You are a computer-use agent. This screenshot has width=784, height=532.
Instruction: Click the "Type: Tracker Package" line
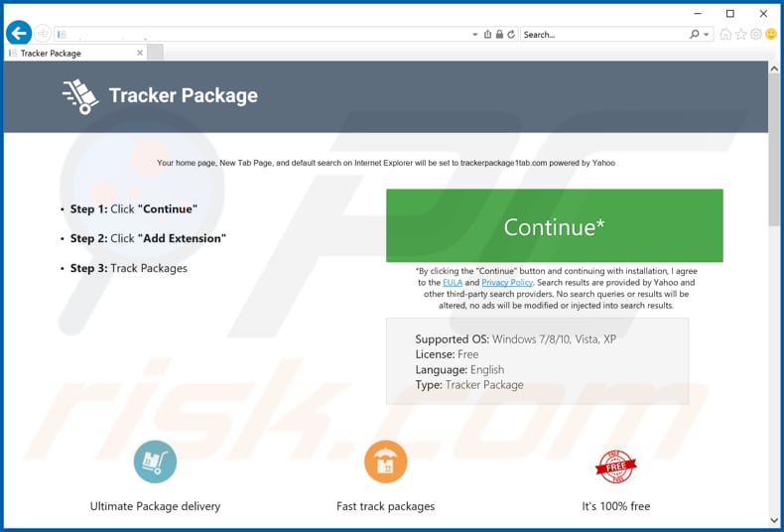(469, 385)
